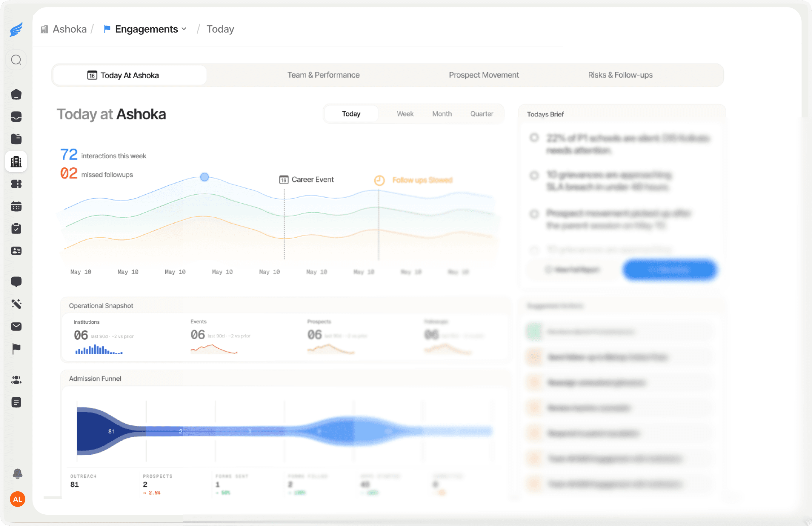Tick the circle for the Prospect movement brief item
812x526 pixels.
[x=534, y=214]
